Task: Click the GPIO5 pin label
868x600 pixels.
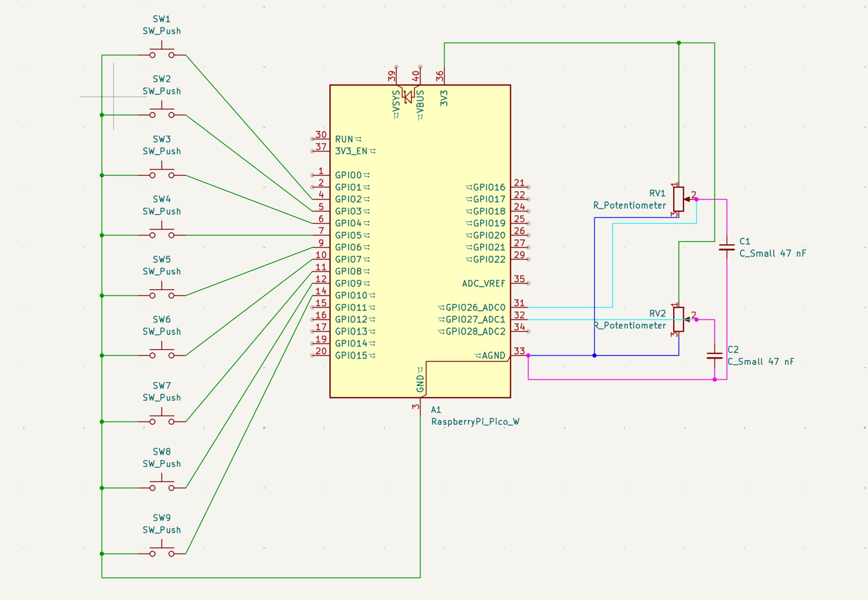Action: click(x=348, y=235)
